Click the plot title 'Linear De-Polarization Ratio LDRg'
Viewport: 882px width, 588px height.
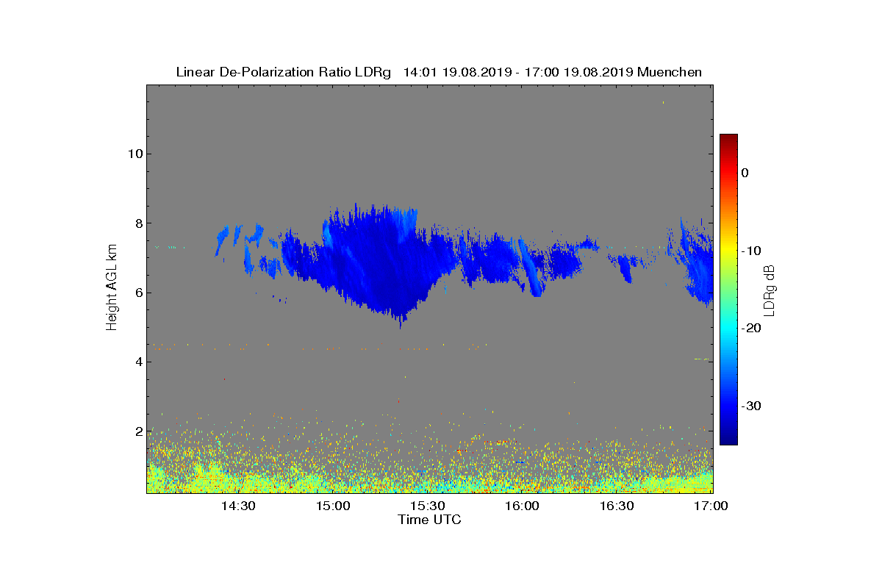click(x=285, y=72)
